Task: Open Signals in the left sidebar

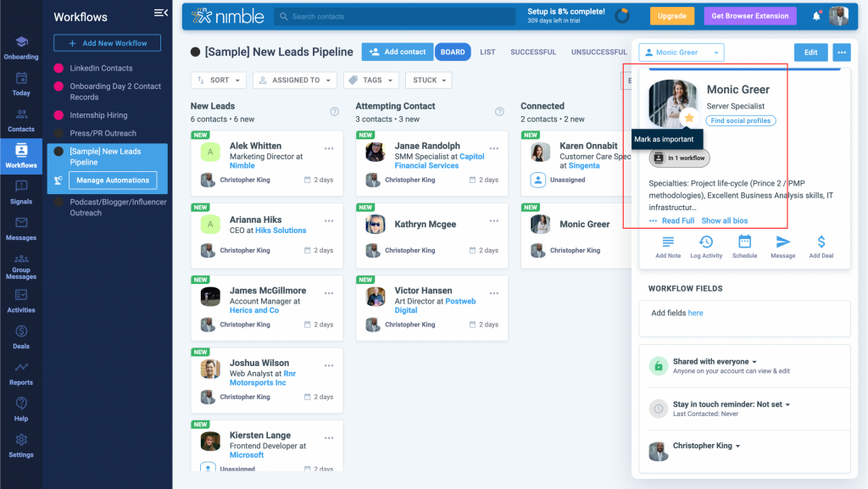Action: tap(21, 192)
